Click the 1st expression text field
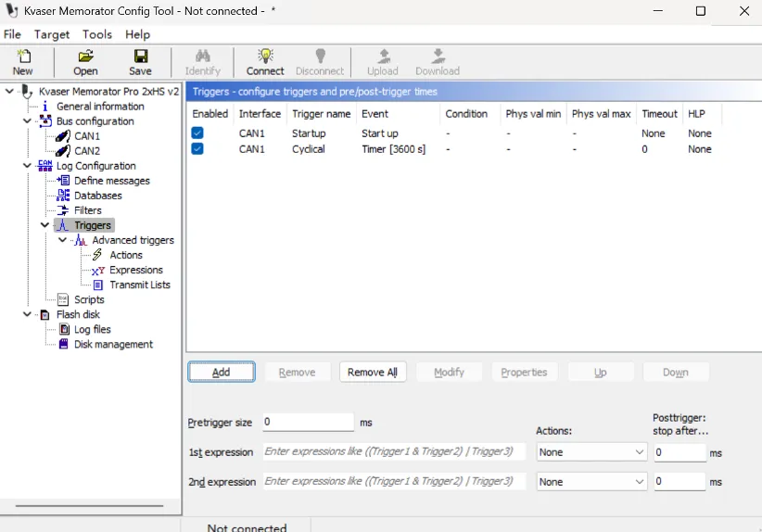Viewport: 762px width, 532px height. click(x=394, y=451)
